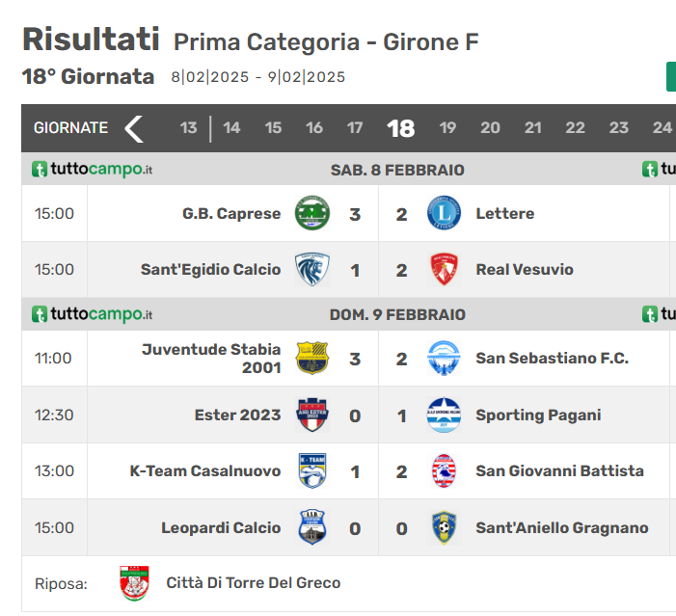Open the K-Team Casalnuovo shield logo
Image resolution: width=676 pixels, height=616 pixels.
[x=312, y=470]
